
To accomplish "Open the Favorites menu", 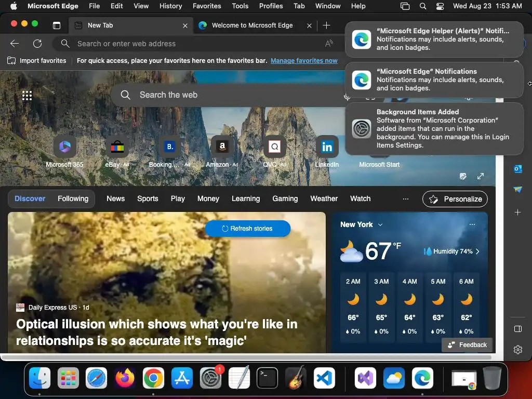I will tap(207, 6).
